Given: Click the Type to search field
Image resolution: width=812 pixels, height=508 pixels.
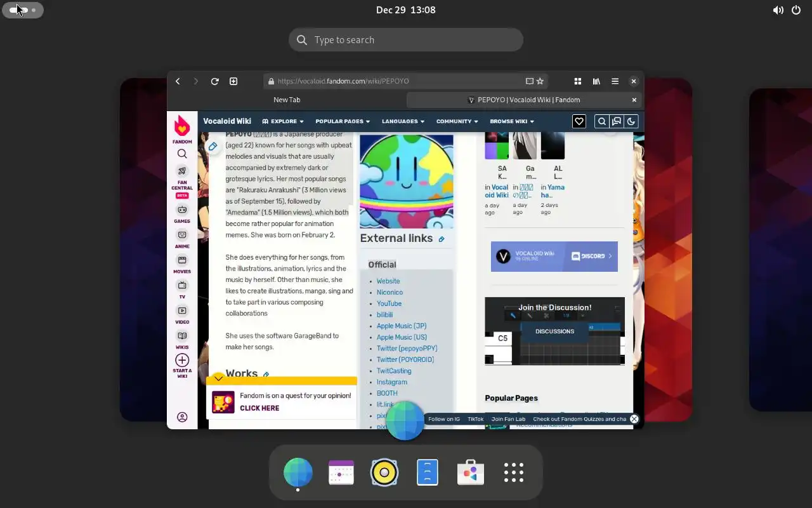Looking at the screenshot, I should click(406, 39).
